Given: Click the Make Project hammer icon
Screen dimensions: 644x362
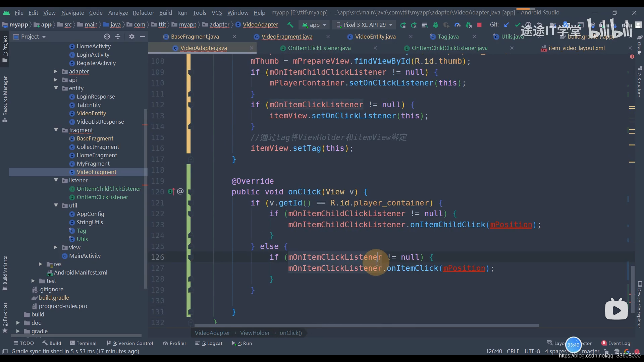Looking at the screenshot, I should pyautogui.click(x=290, y=25).
